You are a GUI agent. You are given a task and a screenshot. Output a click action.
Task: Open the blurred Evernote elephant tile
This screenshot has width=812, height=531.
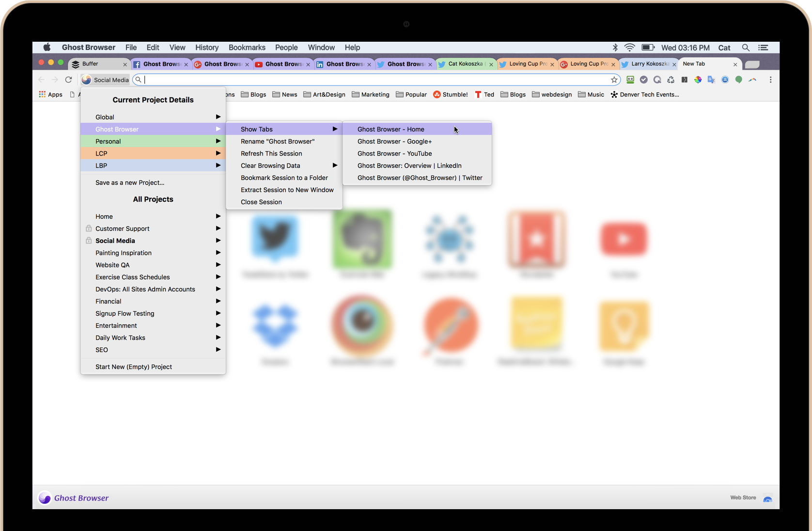click(362, 239)
